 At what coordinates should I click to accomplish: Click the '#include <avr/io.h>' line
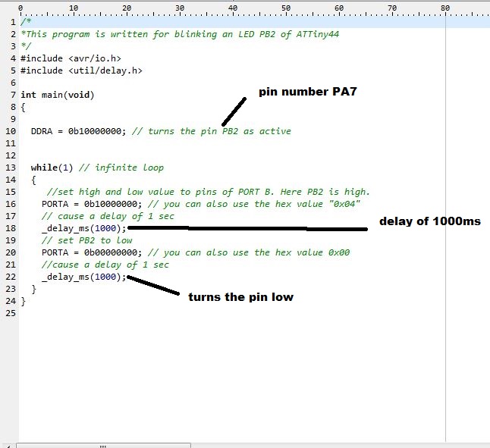point(71,58)
